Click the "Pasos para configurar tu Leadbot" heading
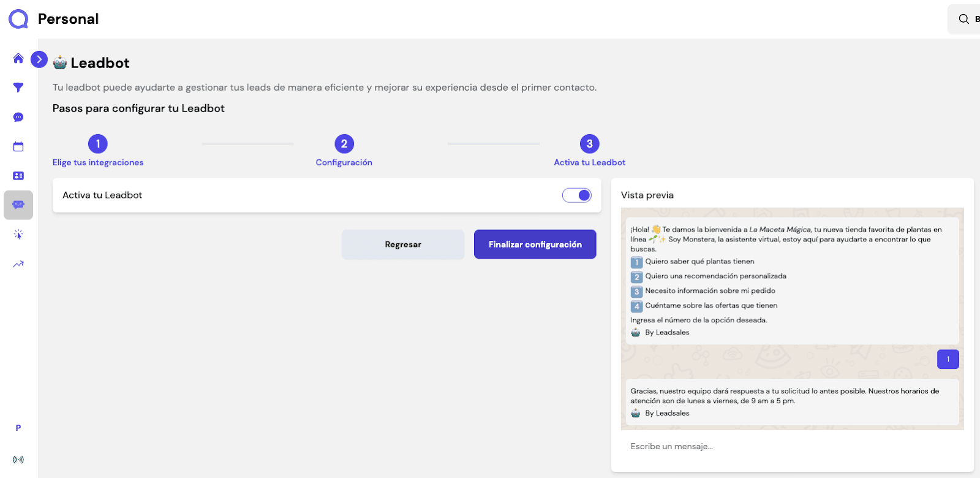 click(x=138, y=108)
